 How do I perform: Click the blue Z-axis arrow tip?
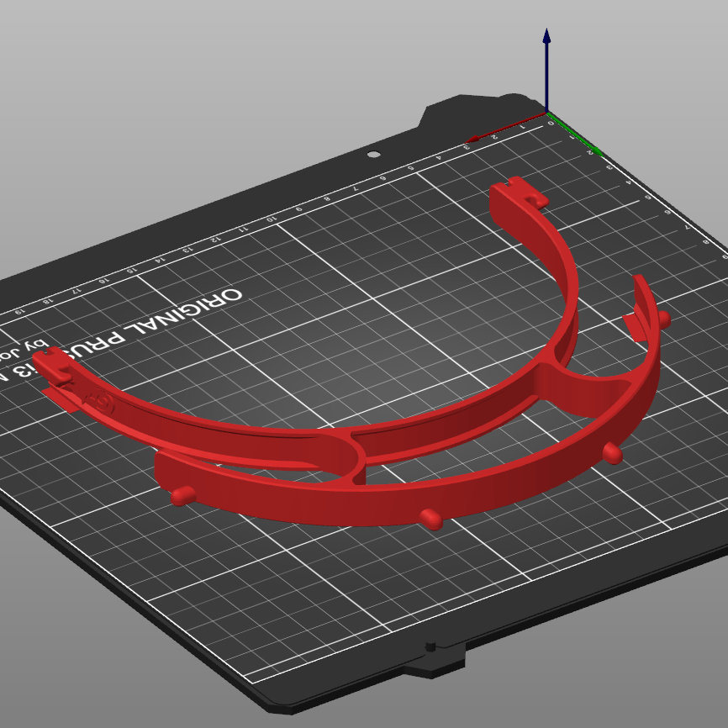tap(546, 36)
